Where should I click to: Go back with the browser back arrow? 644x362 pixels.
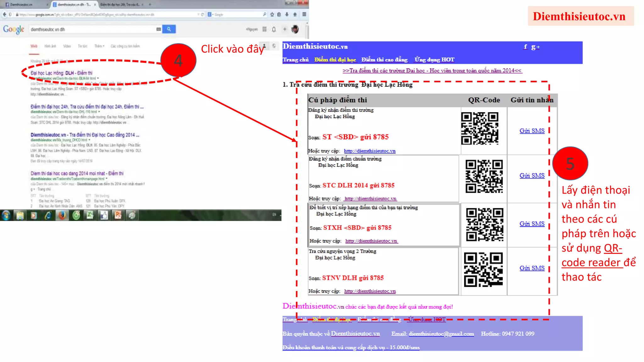click(4, 14)
